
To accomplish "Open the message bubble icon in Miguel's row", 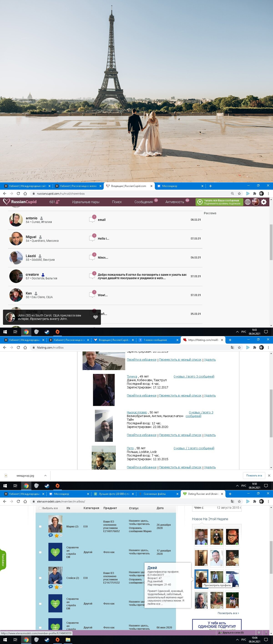I will (92, 238).
